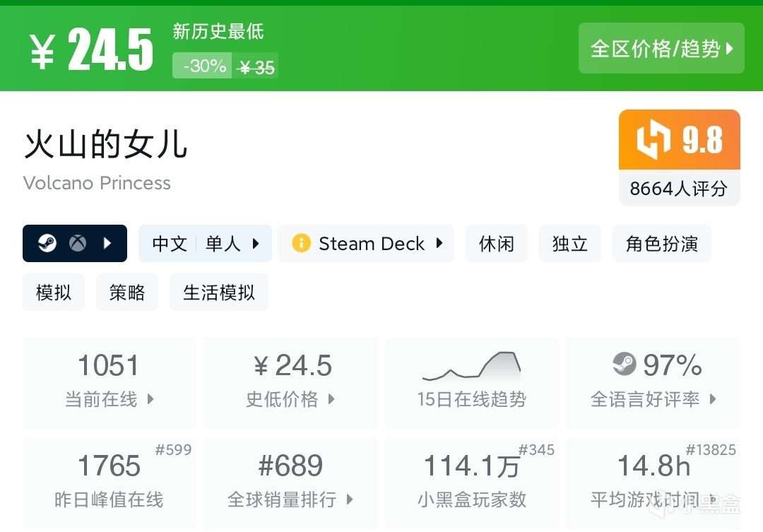Open 全语言好评率 review rating details

(x=653, y=383)
